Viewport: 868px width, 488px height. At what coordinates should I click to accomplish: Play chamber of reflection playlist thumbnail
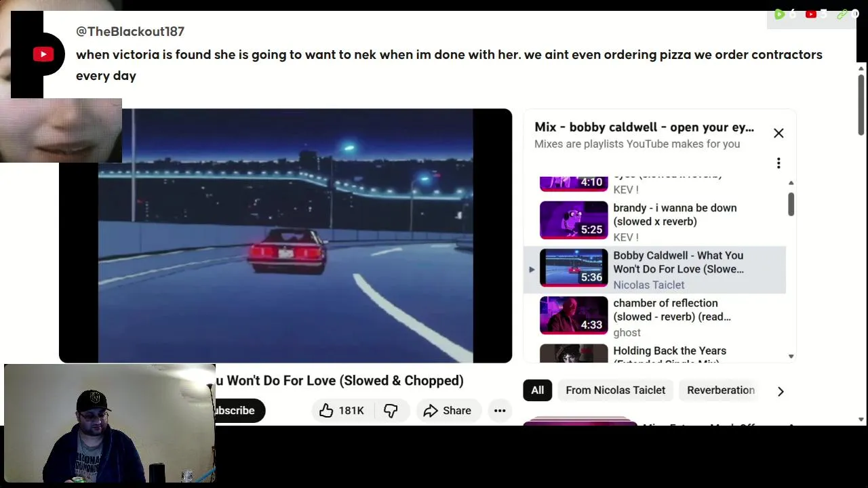point(574,315)
